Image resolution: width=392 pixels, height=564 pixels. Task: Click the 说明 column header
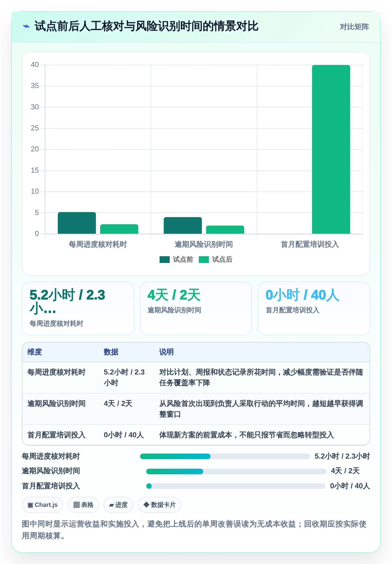pyautogui.click(x=167, y=352)
